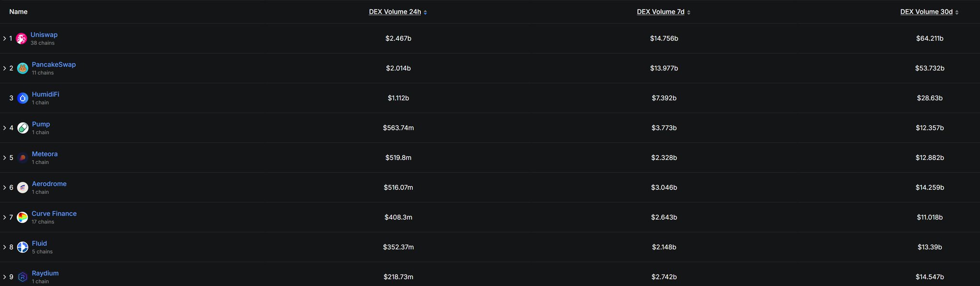Click the Curve Finance rainbow logo icon
Image resolution: width=980 pixels, height=286 pixels.
pos(23,217)
